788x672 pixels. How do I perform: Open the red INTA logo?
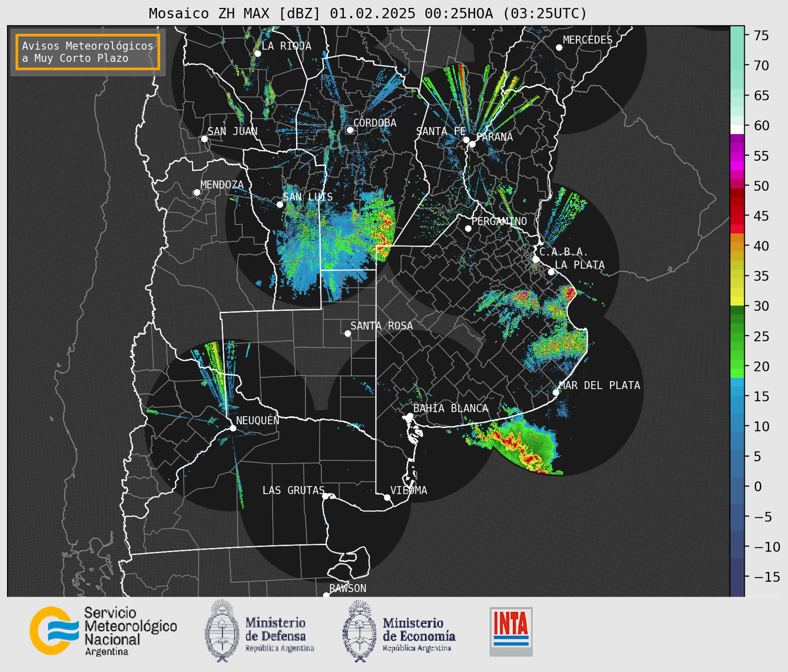coord(511,631)
